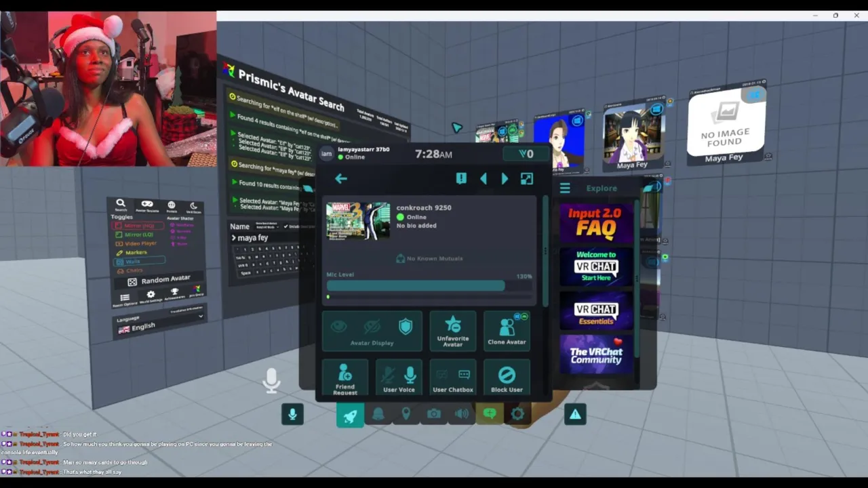Image resolution: width=868 pixels, height=488 pixels.
Task: Click the colorful Prismic group logo icon
Action: (197, 291)
